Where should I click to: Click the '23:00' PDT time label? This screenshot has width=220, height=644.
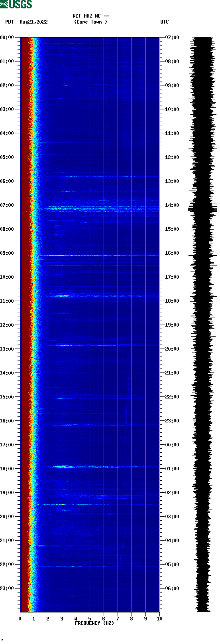click(7, 589)
